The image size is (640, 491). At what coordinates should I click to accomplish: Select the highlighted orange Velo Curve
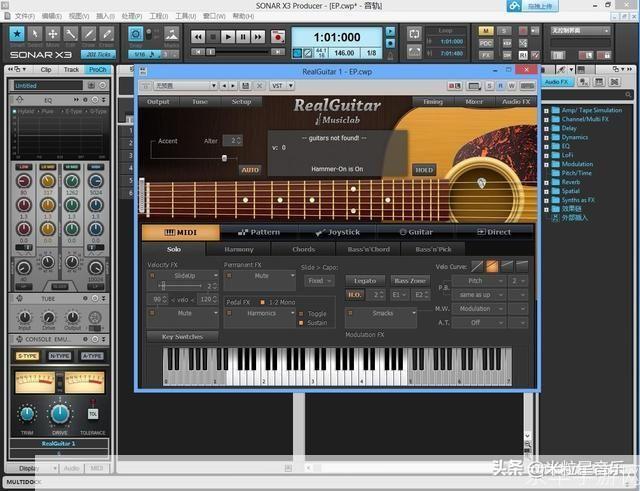tap(492, 267)
